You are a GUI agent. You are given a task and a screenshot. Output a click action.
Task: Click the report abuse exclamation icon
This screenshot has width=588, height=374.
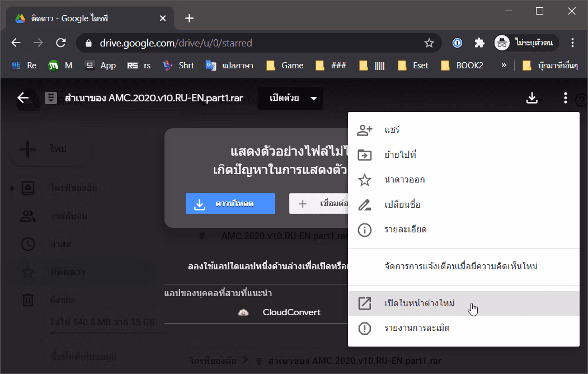coord(365,329)
